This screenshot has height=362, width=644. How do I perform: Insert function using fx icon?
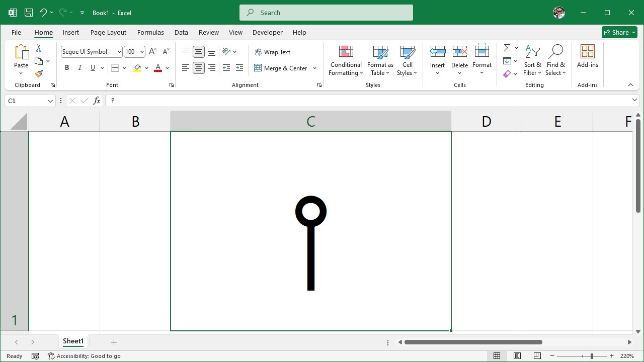(97, 101)
